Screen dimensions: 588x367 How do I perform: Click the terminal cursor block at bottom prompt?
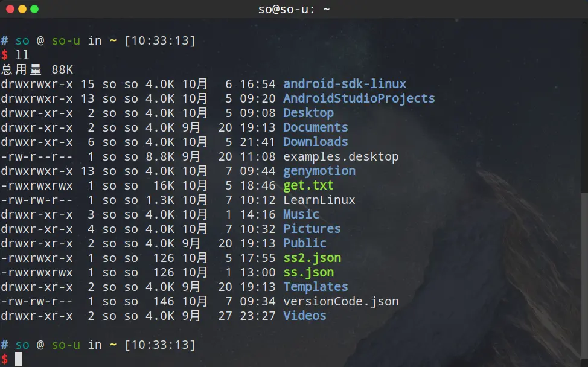19,359
